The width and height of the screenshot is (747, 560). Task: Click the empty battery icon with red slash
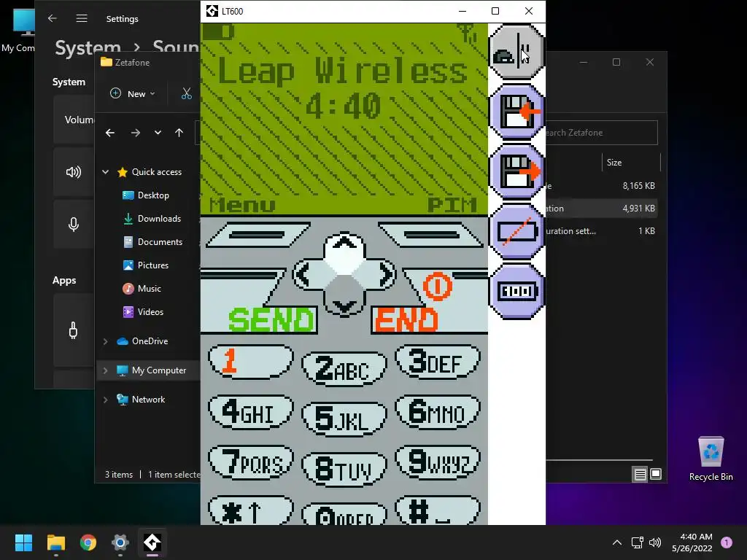(516, 231)
